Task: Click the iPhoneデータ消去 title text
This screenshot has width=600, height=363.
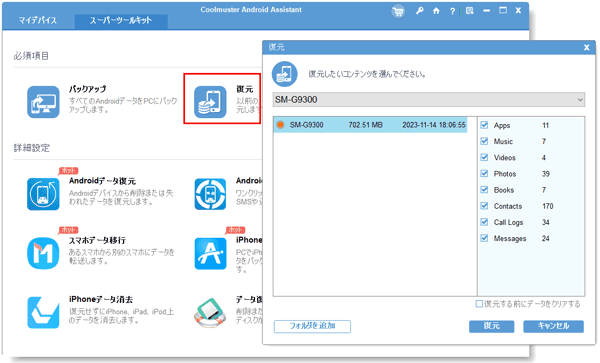Action: [x=101, y=300]
